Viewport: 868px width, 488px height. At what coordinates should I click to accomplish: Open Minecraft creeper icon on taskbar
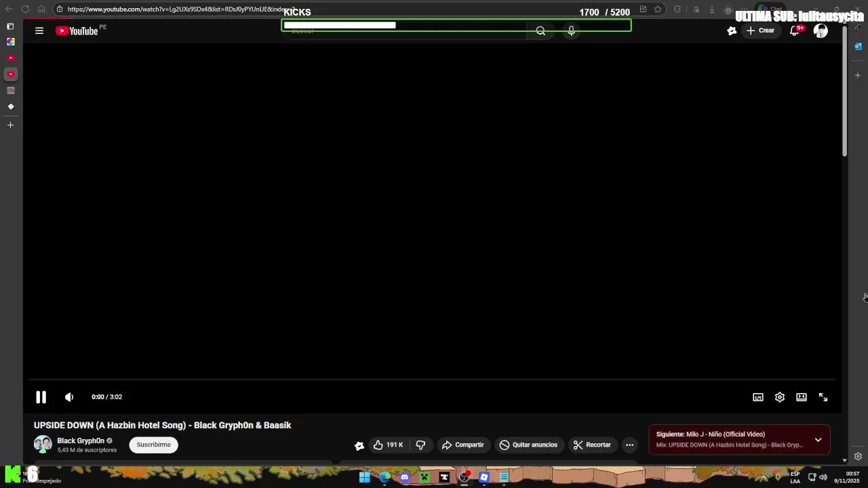pyautogui.click(x=425, y=477)
